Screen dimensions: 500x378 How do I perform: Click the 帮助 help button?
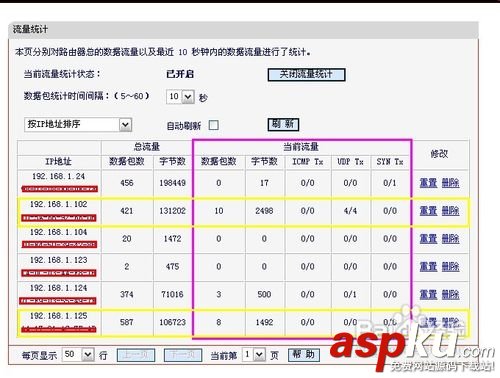coord(304,355)
